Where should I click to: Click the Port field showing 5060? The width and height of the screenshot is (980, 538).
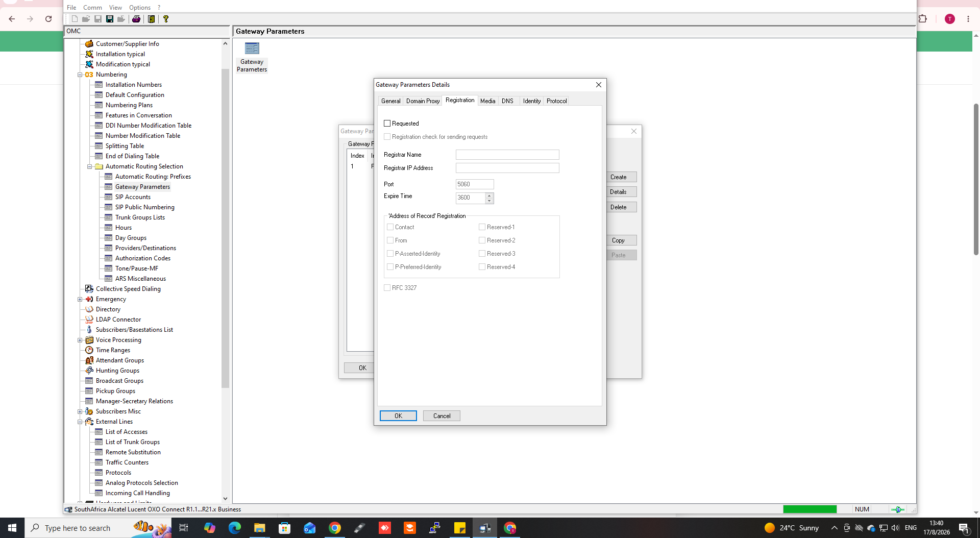tap(475, 184)
